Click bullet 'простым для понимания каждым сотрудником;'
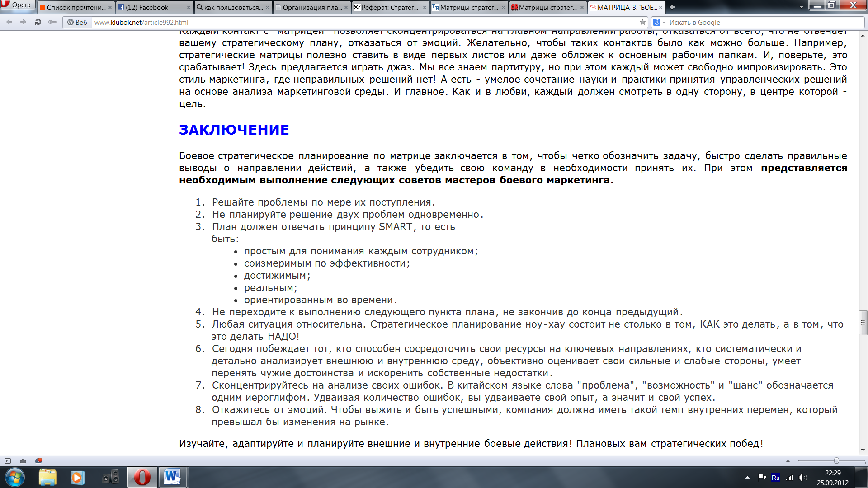The height and width of the screenshot is (488, 868). (x=361, y=251)
